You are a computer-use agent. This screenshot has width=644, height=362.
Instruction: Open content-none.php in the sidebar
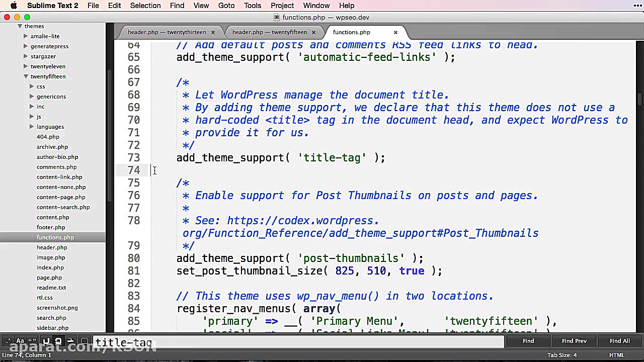[61, 187]
